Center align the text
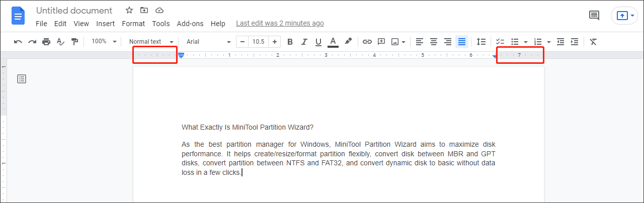Screen dimensions: 644x203 click(x=434, y=42)
